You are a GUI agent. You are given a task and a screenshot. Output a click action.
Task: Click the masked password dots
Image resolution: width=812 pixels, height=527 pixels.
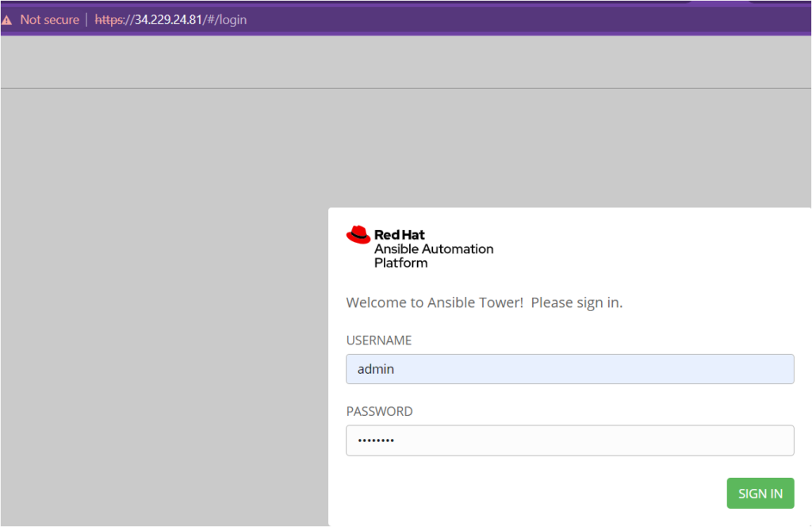click(376, 440)
